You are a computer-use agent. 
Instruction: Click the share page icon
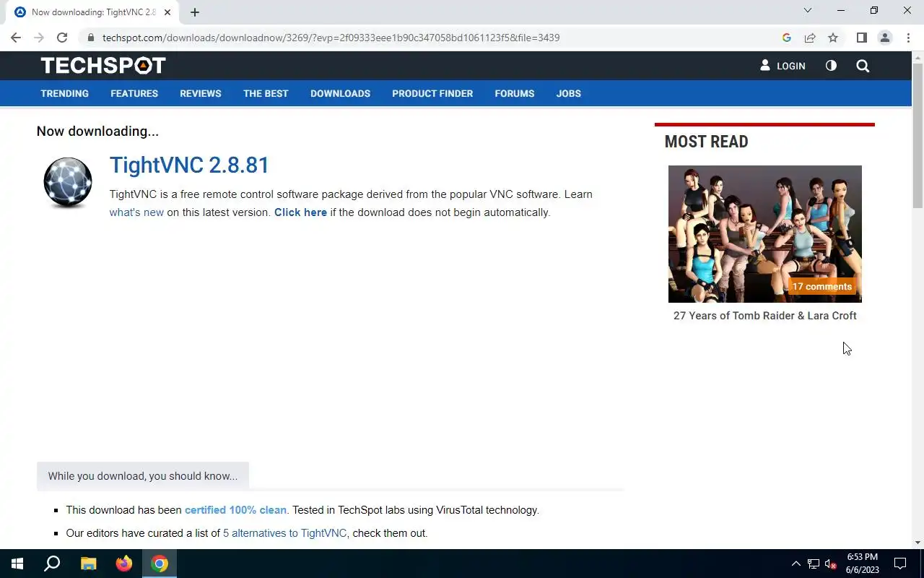pos(810,38)
